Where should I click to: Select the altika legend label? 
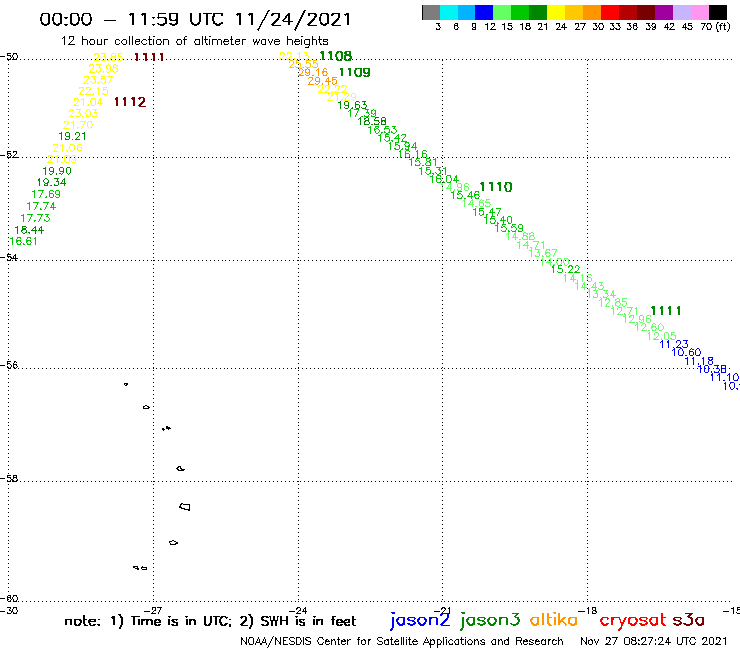[x=553, y=620]
